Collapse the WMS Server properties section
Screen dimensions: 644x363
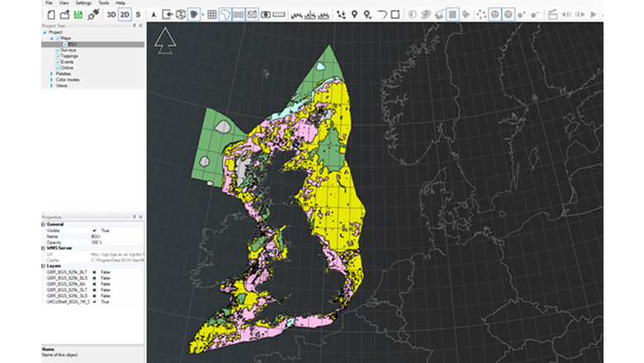(43, 248)
